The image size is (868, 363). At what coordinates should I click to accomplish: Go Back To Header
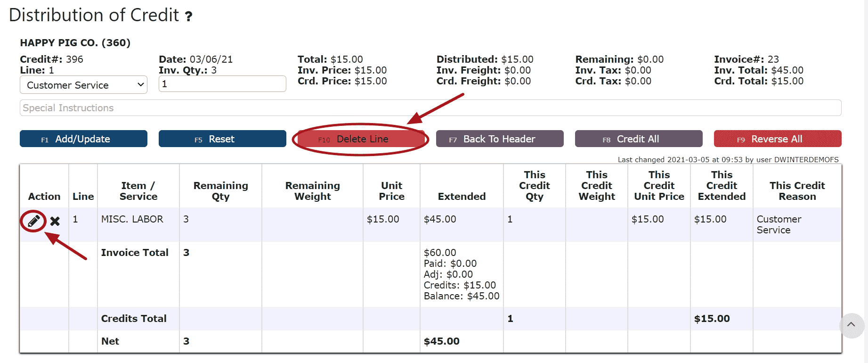pos(499,139)
